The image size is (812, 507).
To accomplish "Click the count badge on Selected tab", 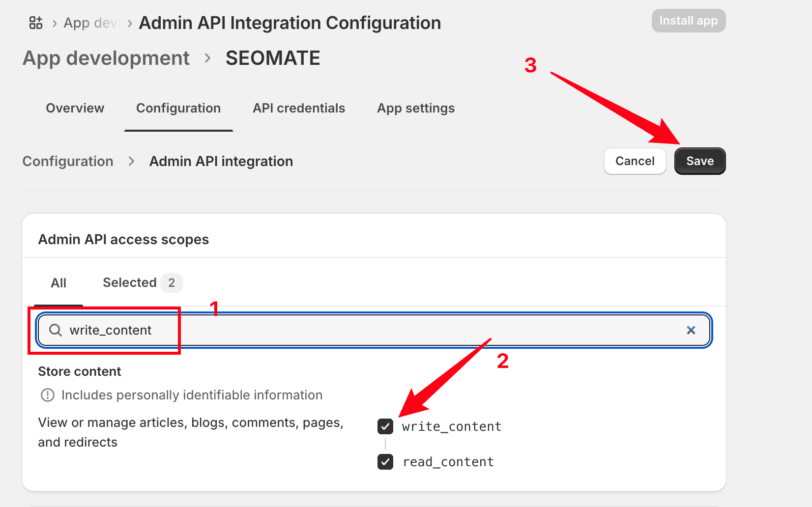I will [172, 282].
